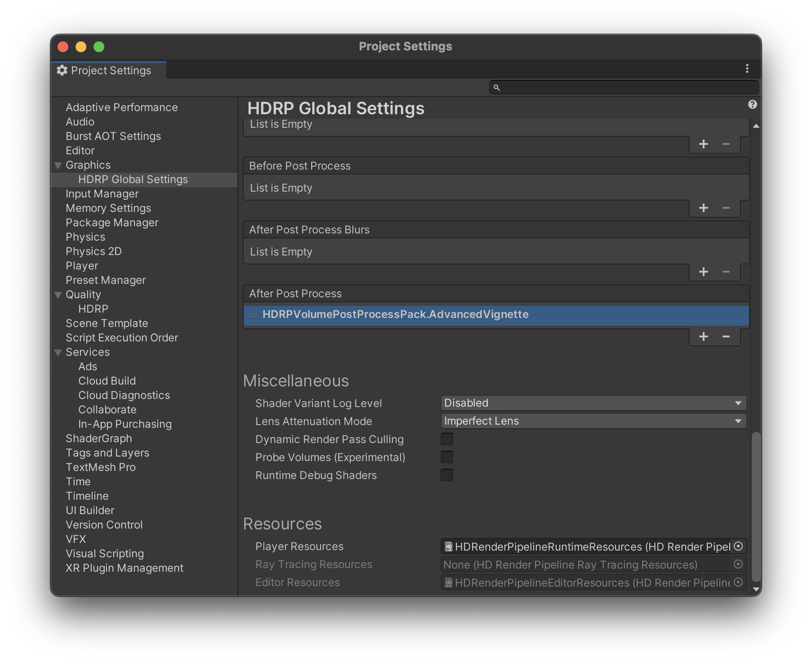This screenshot has height=663, width=812.
Task: Add entry to the topmost empty list
Action: coord(704,144)
